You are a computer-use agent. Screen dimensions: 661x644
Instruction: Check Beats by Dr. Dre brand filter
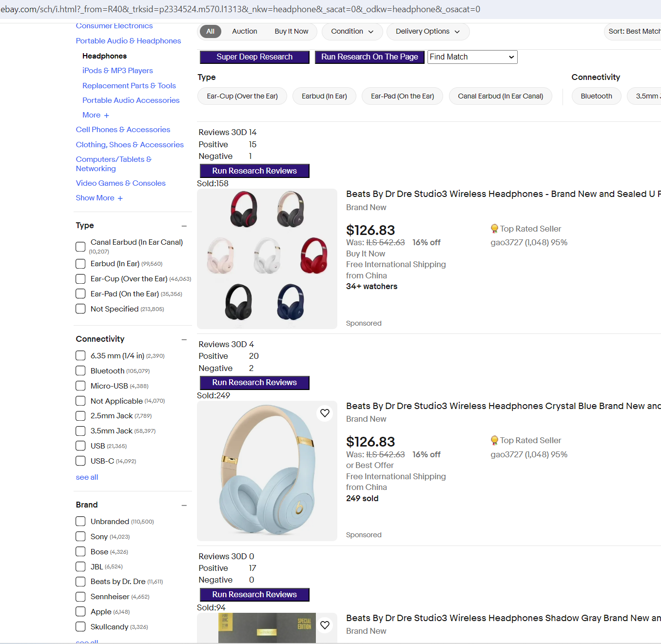click(x=80, y=582)
